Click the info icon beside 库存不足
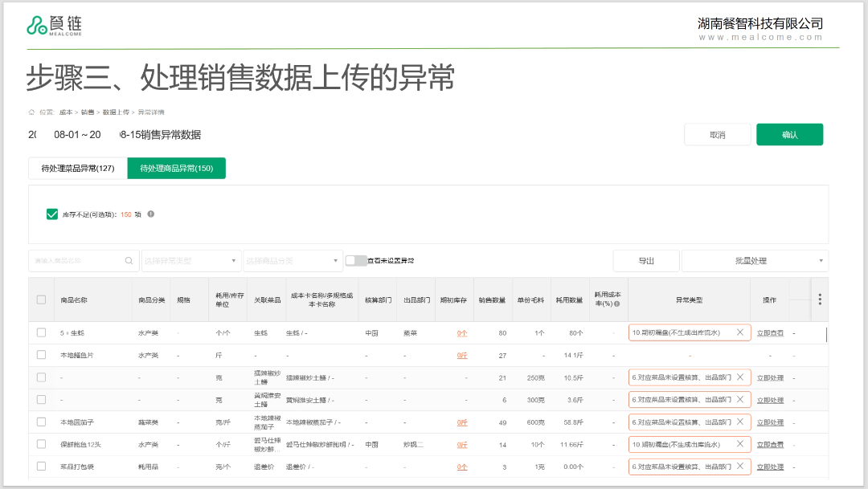This screenshot has width=868, height=489. (x=151, y=214)
